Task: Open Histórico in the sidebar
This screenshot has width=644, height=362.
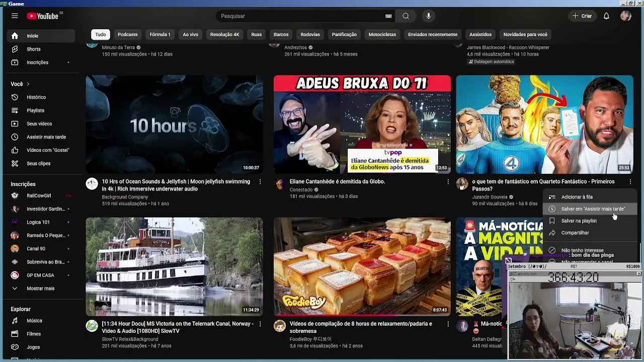Action: [41, 97]
